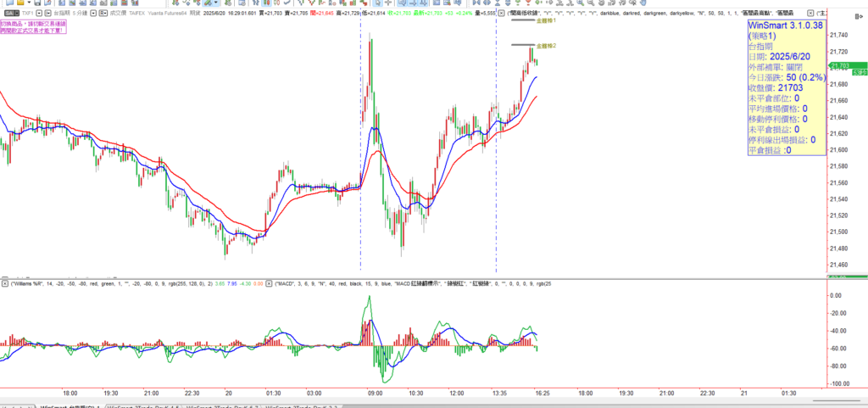Select the pointer arrow cursor tool
Screen dimensions: 868x408
click(377, 3)
